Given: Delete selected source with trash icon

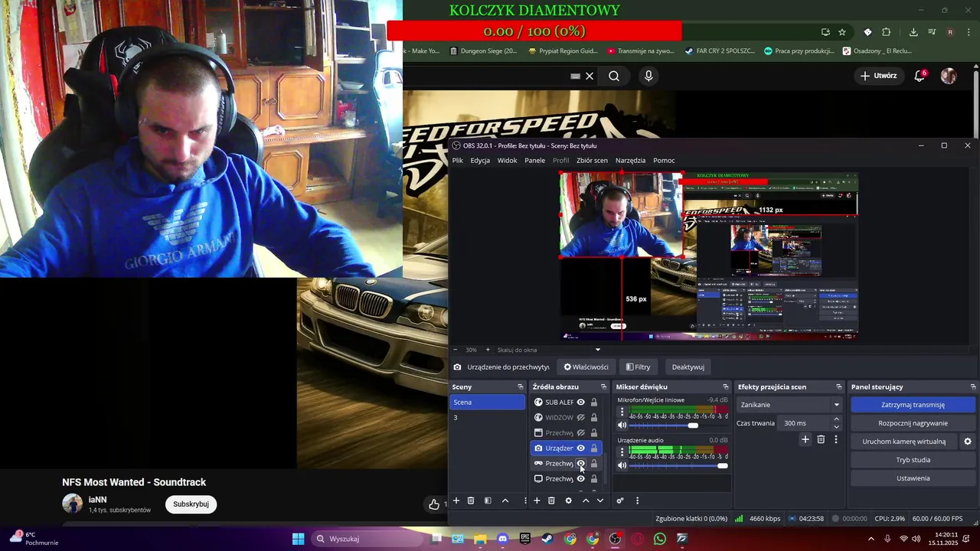Looking at the screenshot, I should (551, 500).
